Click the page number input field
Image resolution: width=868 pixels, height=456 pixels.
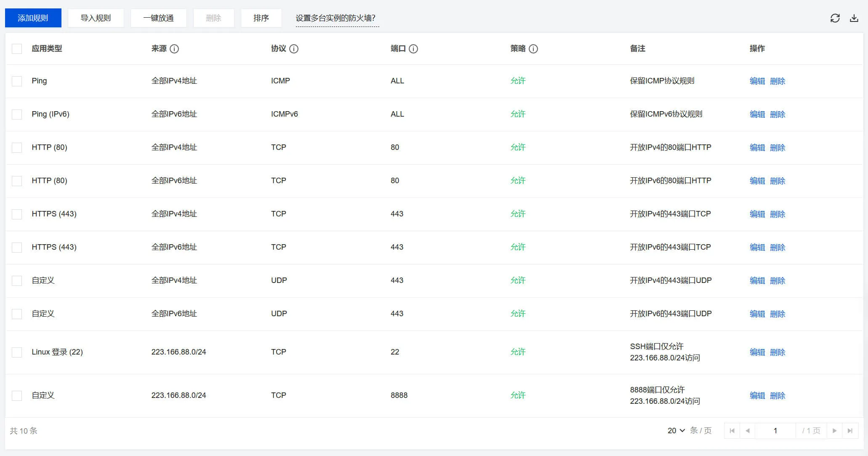[775, 431]
